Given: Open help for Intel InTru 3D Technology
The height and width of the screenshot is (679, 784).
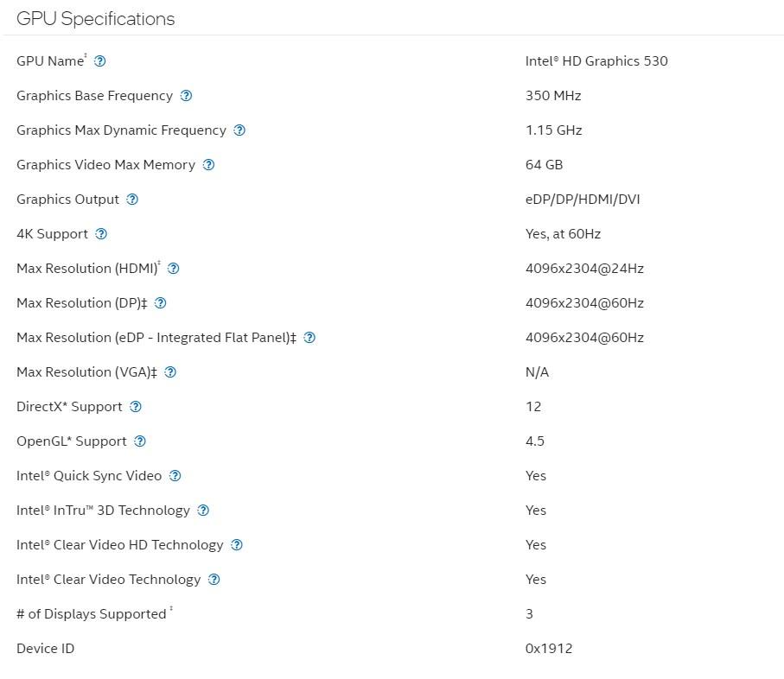Looking at the screenshot, I should tap(203, 511).
